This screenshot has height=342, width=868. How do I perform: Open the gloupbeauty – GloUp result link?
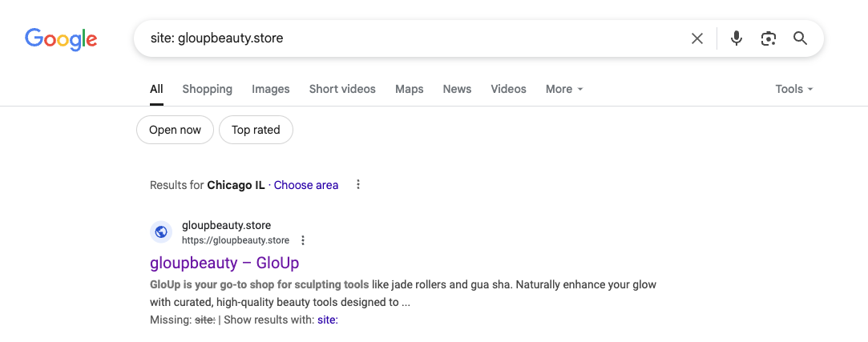point(224,263)
